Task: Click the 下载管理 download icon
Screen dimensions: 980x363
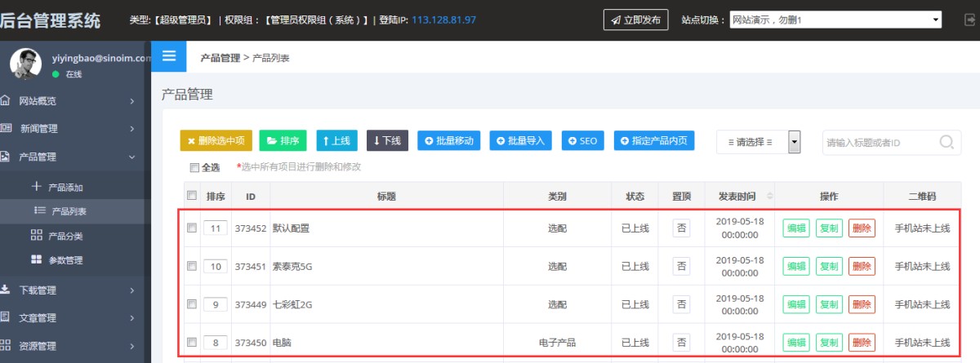Action: click(x=6, y=290)
